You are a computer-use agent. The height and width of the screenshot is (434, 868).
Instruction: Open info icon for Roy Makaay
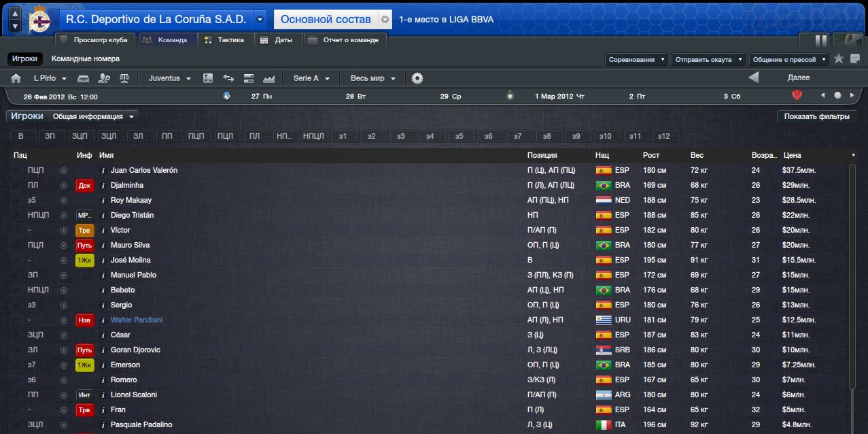coord(103,200)
